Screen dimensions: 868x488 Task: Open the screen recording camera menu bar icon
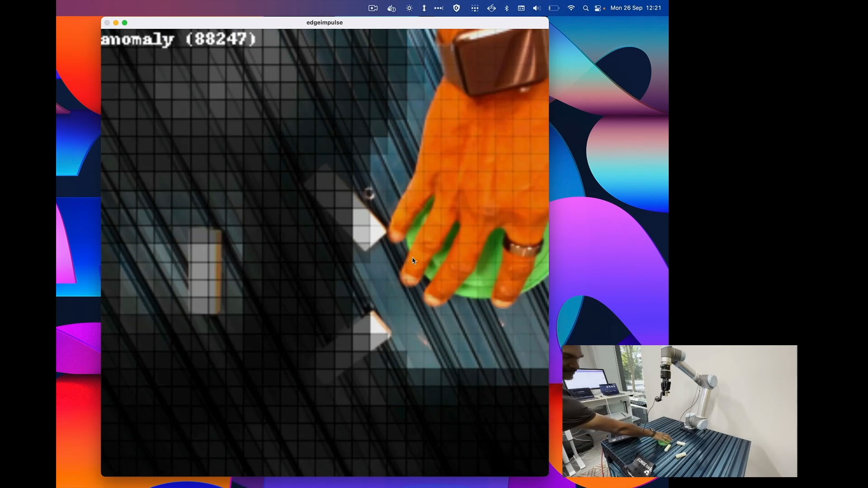coord(373,8)
